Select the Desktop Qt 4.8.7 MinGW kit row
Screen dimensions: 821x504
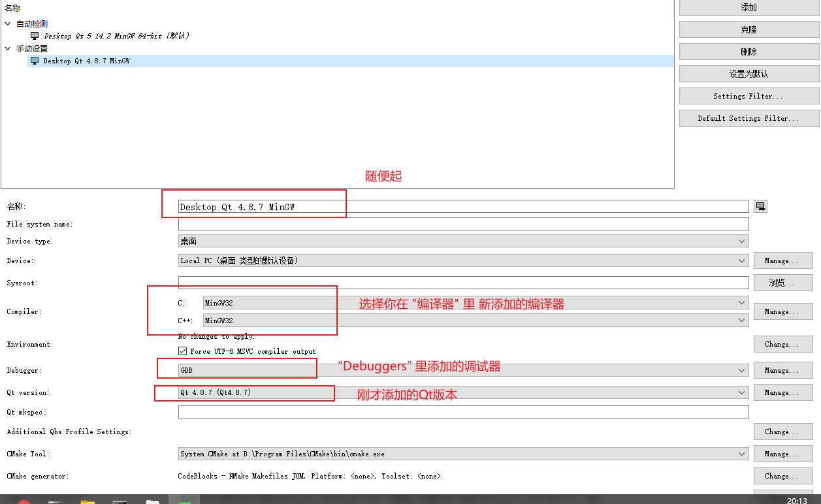coord(351,61)
